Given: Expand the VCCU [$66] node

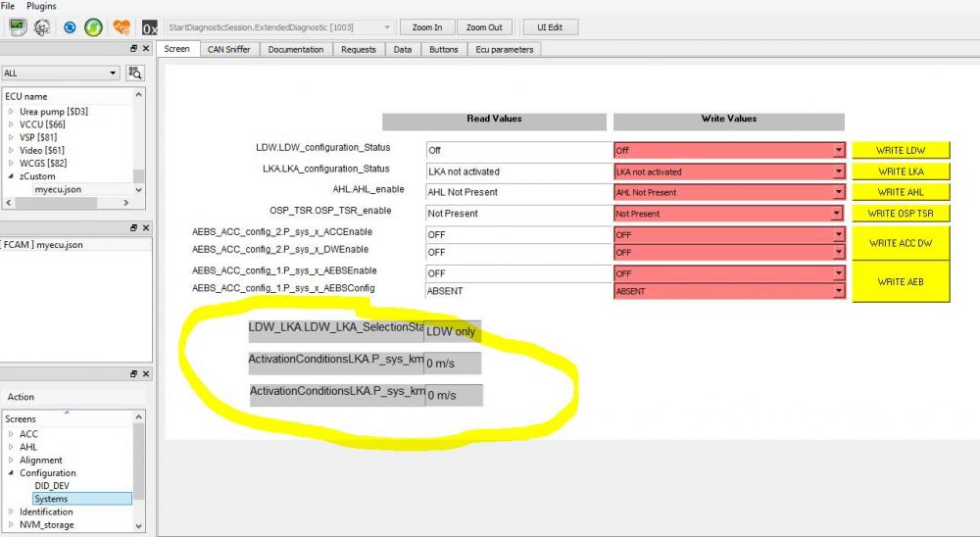Looking at the screenshot, I should 11,124.
